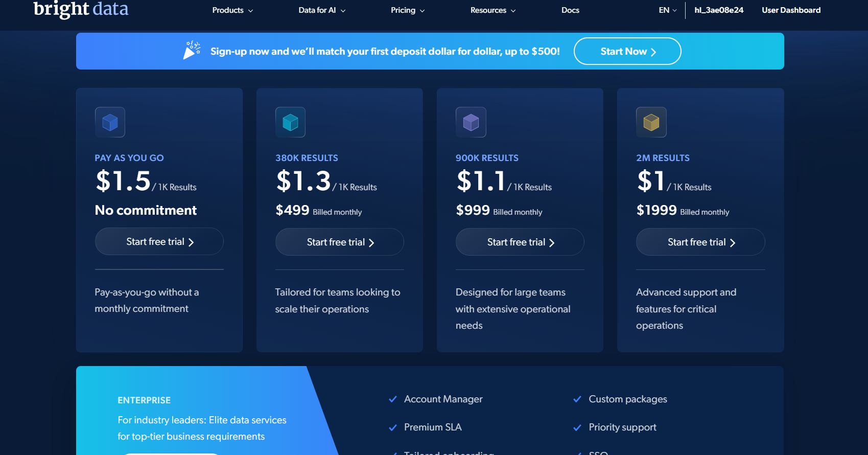The image size is (868, 455).
Task: Click the 'Tailored for teams looking to scale' description
Action: click(338, 301)
